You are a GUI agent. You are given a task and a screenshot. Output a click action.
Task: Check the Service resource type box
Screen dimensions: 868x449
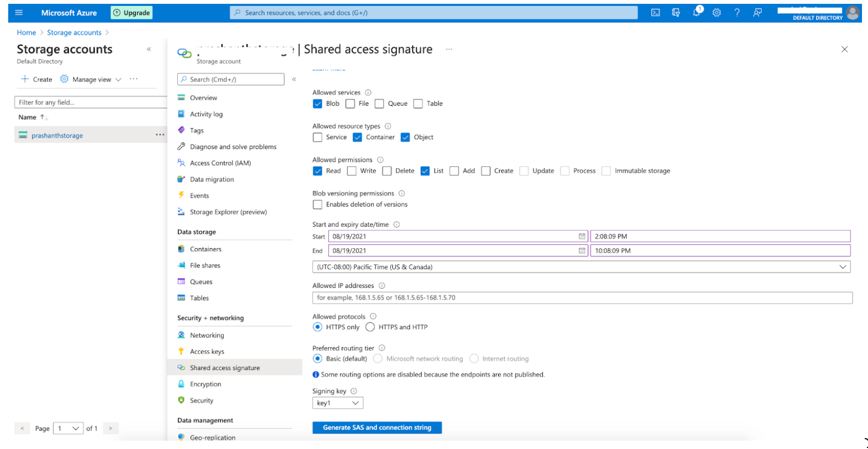[x=317, y=137]
